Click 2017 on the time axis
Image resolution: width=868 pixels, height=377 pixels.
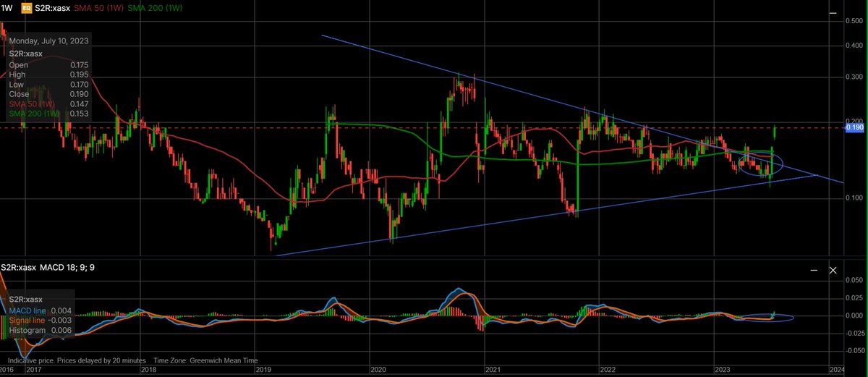point(34,370)
